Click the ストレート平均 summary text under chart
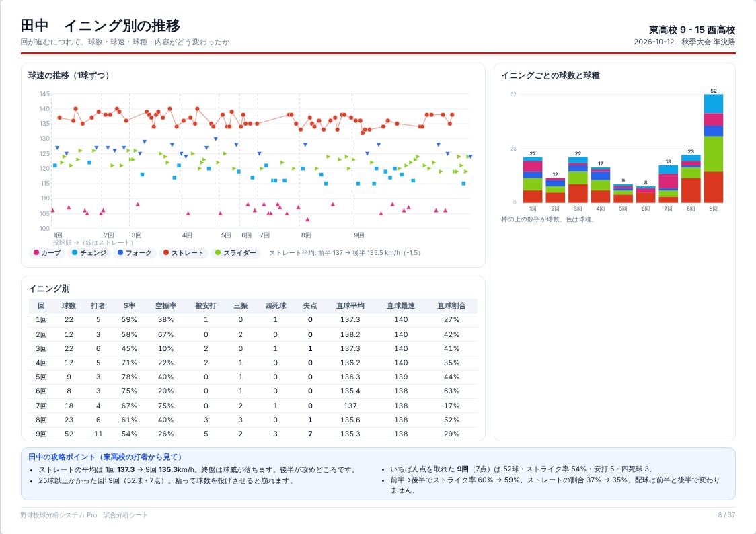The width and height of the screenshot is (756, 534). (x=345, y=253)
